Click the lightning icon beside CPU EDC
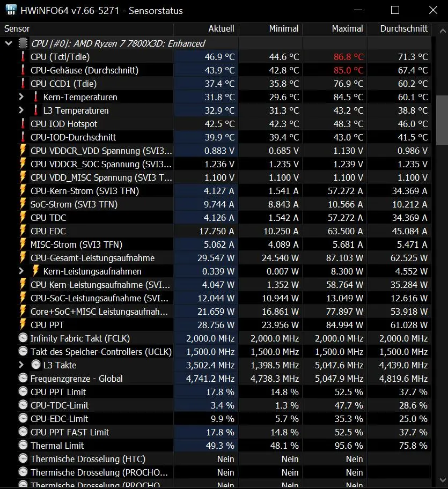Screen dimensions: 448x489 tap(23, 231)
